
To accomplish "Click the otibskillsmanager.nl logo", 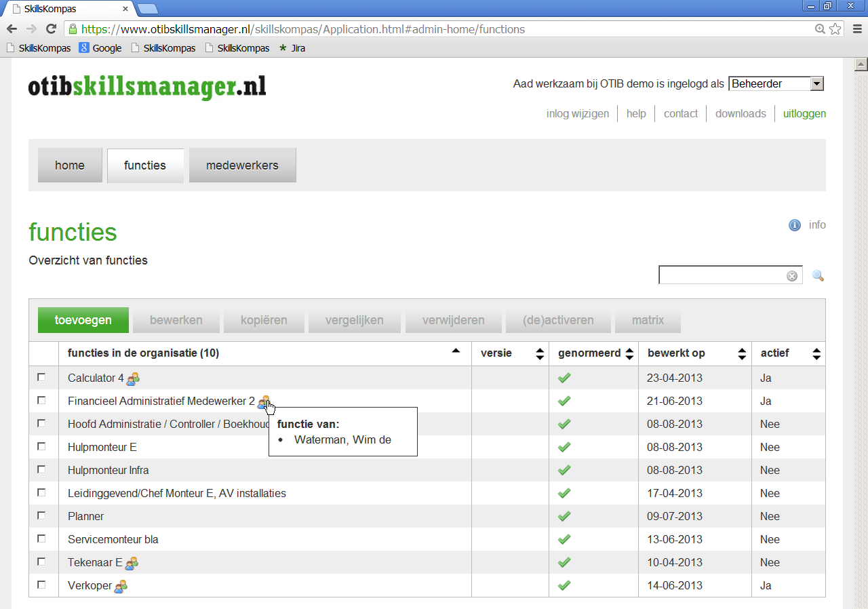I will click(x=147, y=87).
